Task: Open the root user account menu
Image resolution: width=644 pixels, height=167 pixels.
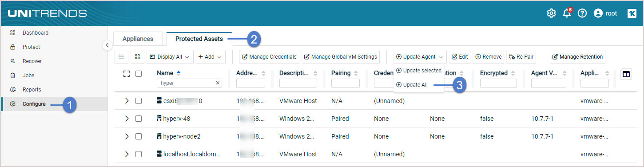Action: 605,13
